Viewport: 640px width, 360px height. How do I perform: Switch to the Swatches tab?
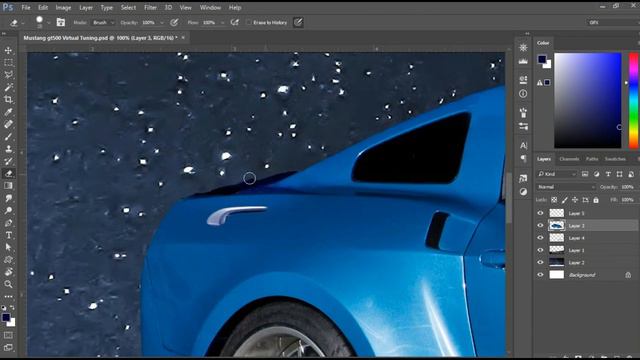click(x=615, y=159)
